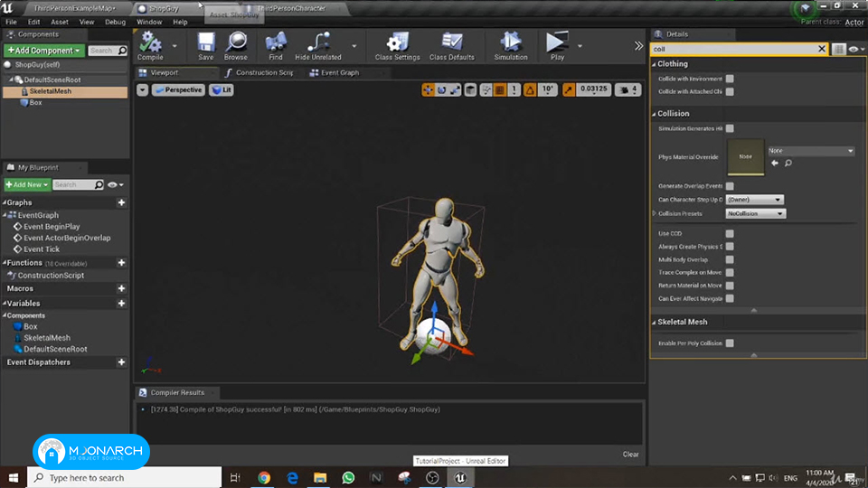Image resolution: width=868 pixels, height=488 pixels.
Task: Toggle Use CCD checkbox
Action: click(730, 233)
